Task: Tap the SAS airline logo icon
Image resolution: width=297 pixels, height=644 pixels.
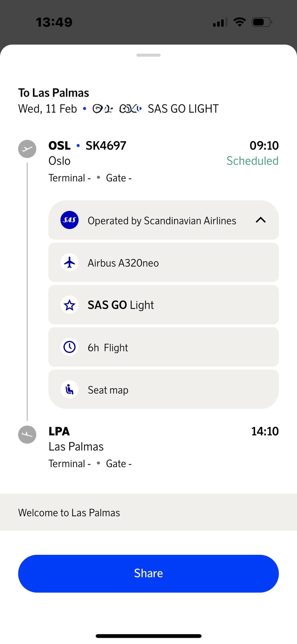Action: (69, 220)
